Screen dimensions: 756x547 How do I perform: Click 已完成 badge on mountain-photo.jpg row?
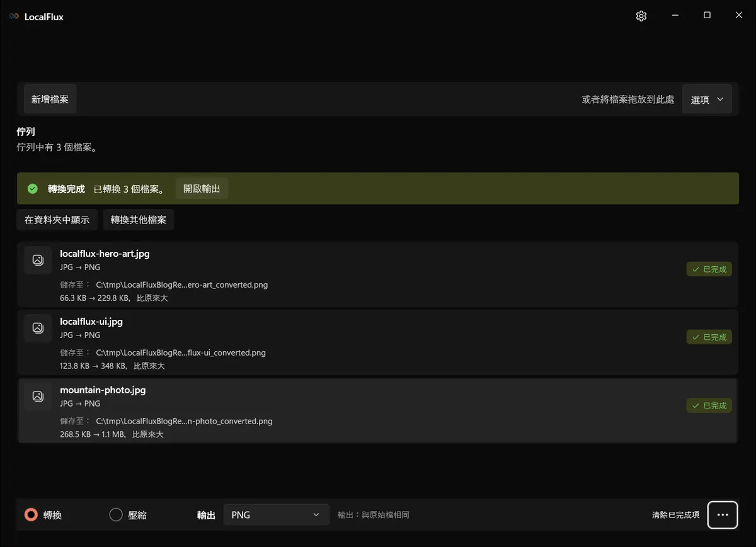click(709, 406)
